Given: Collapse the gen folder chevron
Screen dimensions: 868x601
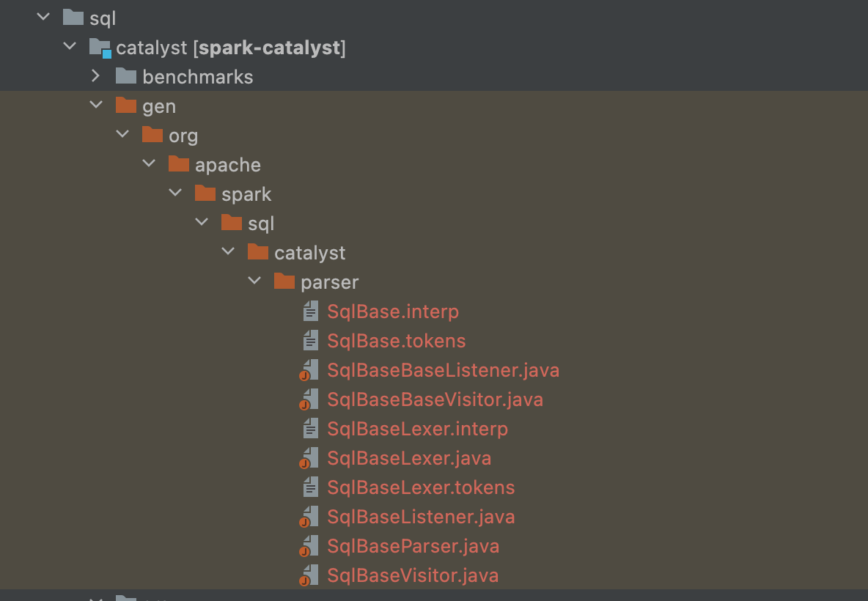Looking at the screenshot, I should point(96,105).
